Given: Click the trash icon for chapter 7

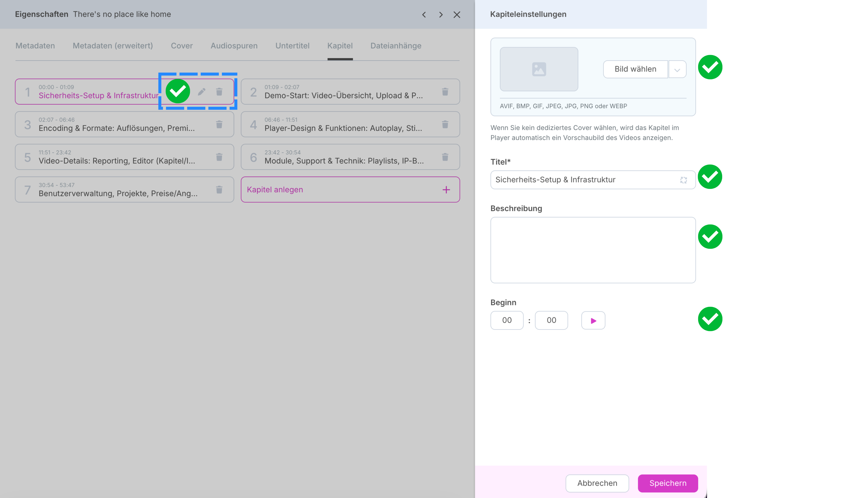Looking at the screenshot, I should 219,189.
